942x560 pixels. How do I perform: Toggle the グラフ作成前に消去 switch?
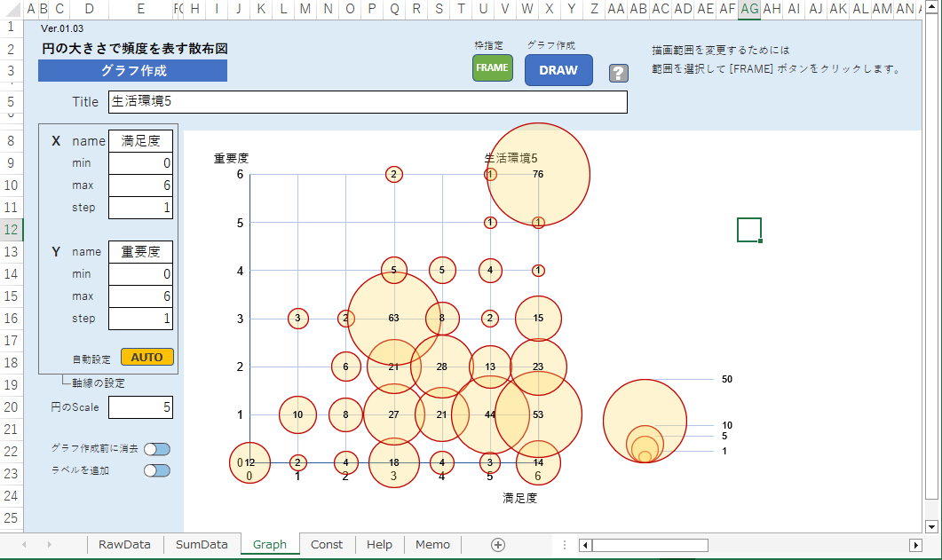(157, 449)
